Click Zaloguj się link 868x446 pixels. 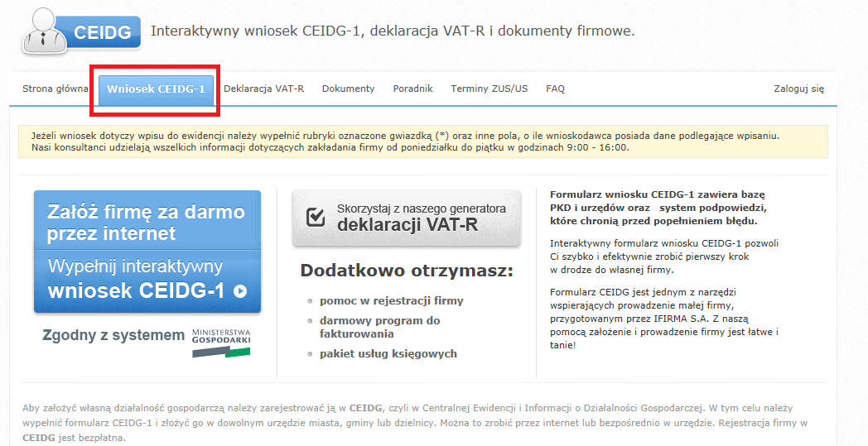pos(798,89)
